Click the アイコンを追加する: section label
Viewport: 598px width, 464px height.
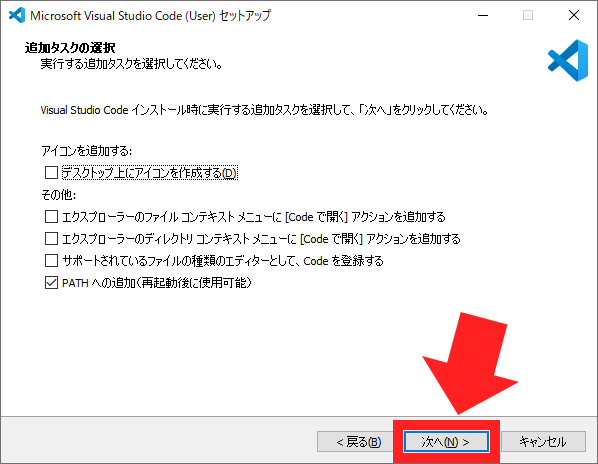click(x=87, y=151)
